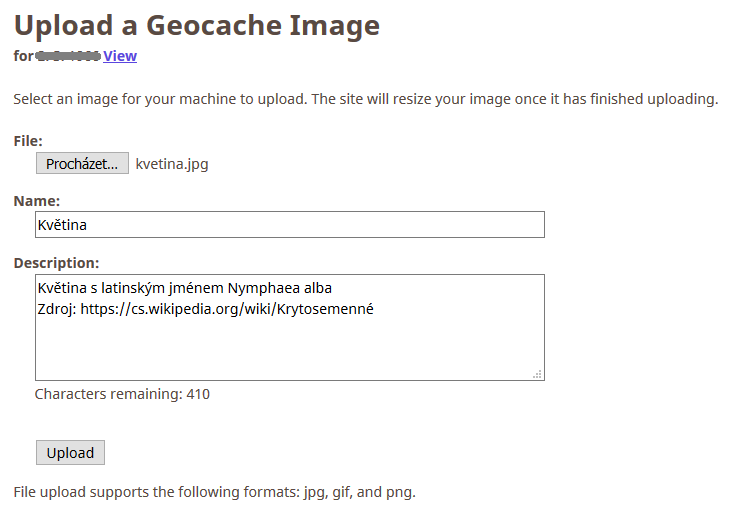Click the Wikipedia source URL line in the description
Viewport: 732px width, 512px height.
point(205,309)
